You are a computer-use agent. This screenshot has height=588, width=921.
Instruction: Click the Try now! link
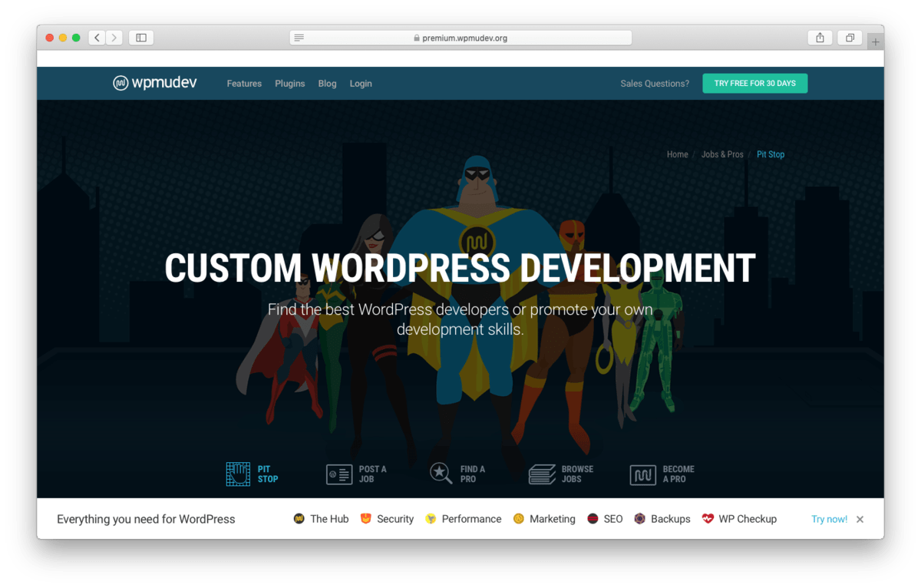(x=829, y=519)
